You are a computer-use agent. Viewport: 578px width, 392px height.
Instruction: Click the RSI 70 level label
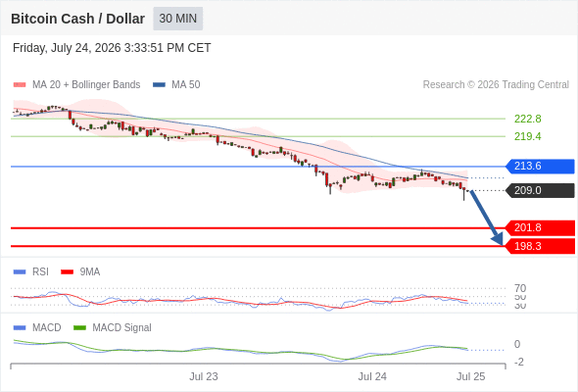click(x=520, y=288)
